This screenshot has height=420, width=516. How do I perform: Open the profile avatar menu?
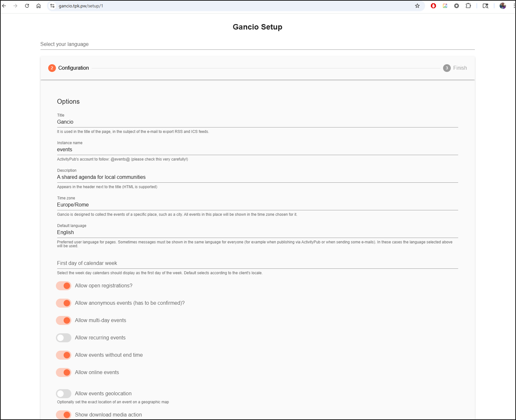[x=503, y=6]
